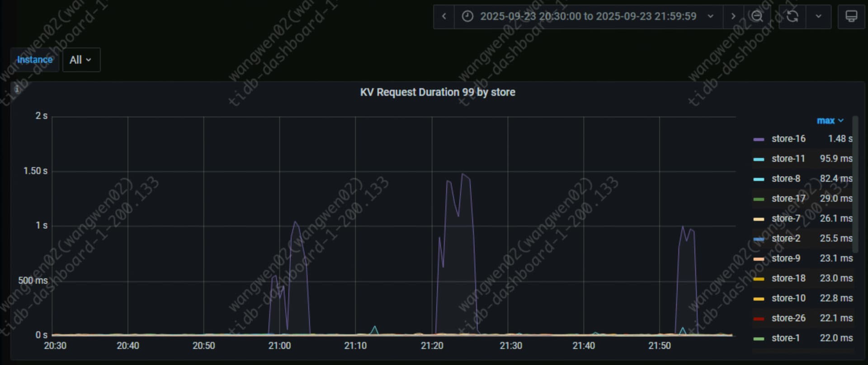Toggle store-17 series in legend

(788, 199)
